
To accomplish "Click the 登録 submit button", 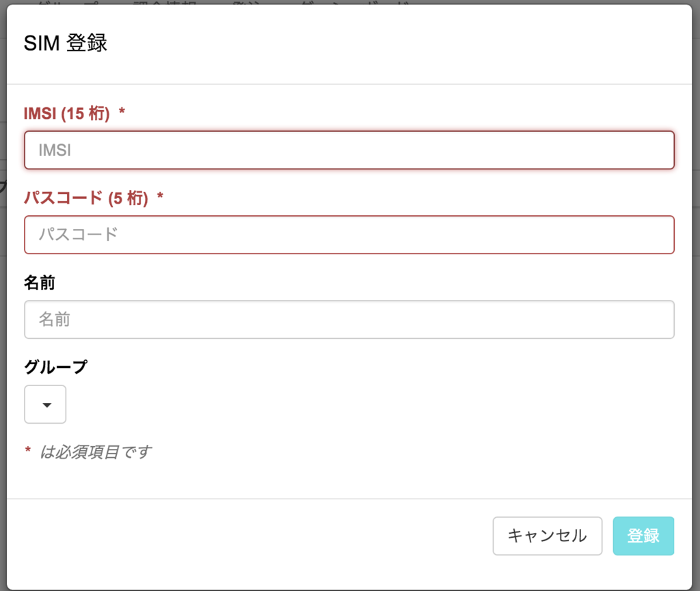I will tap(643, 536).
